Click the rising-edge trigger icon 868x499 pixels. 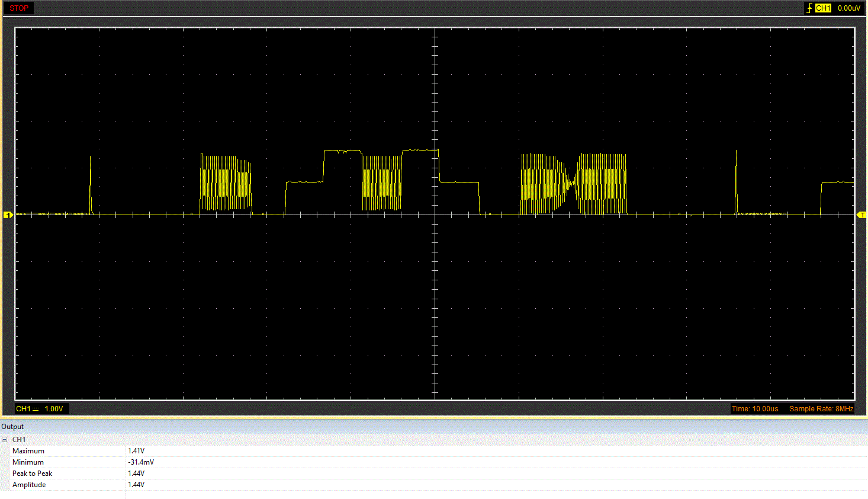click(x=809, y=8)
